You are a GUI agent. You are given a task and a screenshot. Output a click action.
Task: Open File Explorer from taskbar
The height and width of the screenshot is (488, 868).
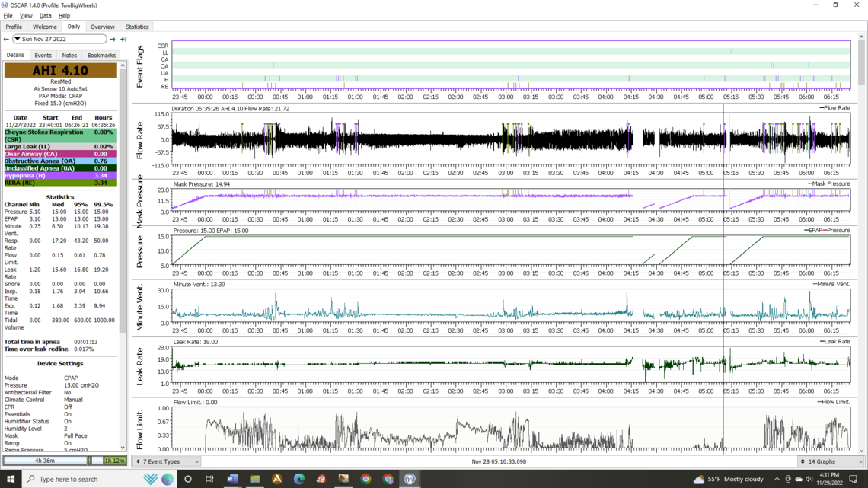pos(255,479)
